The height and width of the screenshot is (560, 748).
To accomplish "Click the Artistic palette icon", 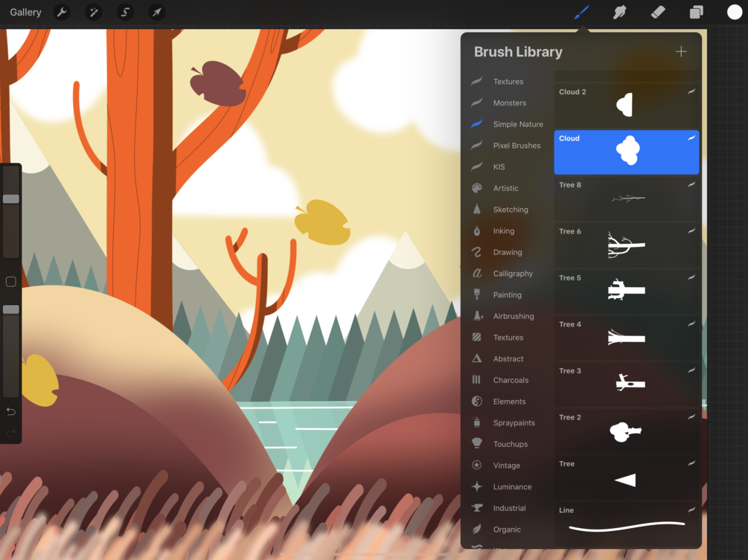I will click(x=476, y=188).
